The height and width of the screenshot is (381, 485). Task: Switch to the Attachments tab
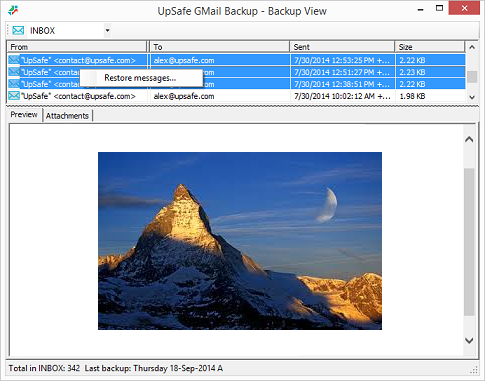[67, 116]
